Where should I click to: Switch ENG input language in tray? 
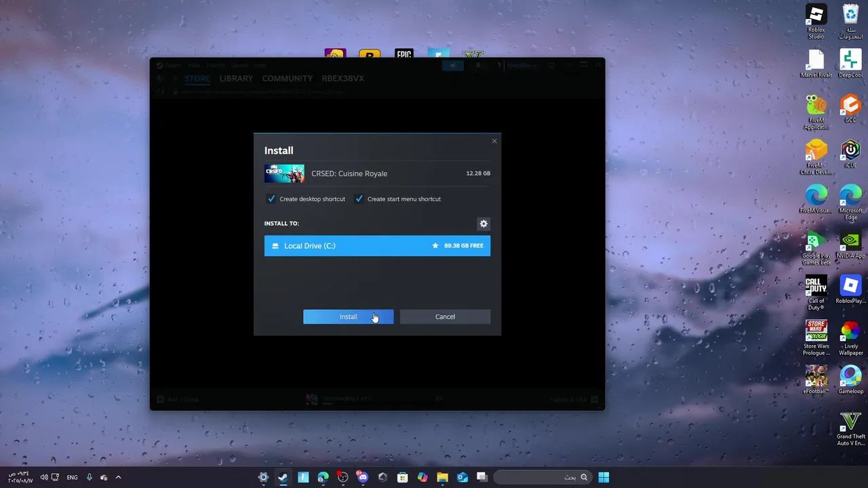coord(72,477)
